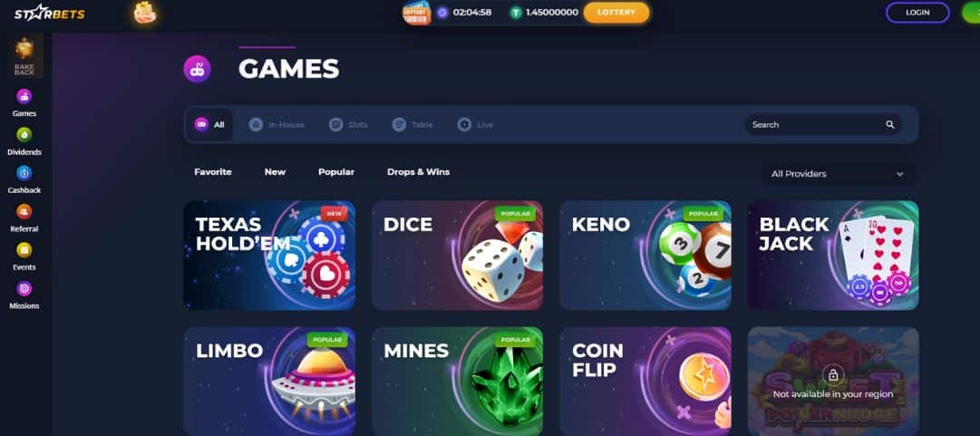Show Drops & Wins games
The width and height of the screenshot is (980, 436).
[x=418, y=172]
